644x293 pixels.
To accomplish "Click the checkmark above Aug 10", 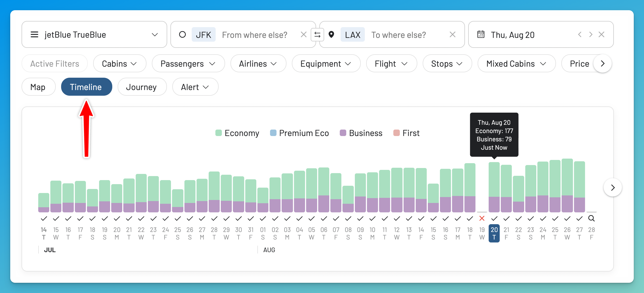I will tap(372, 219).
